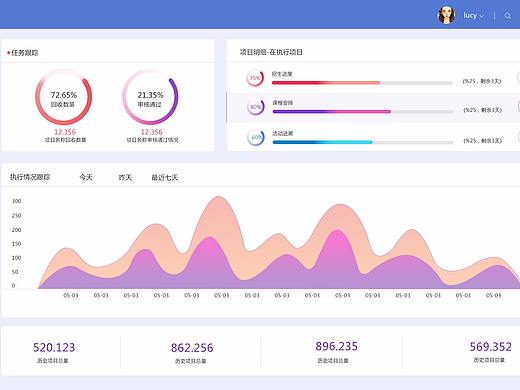Click the purple progress bar beside 80%
This screenshot has width=520, height=390.
(x=363, y=112)
